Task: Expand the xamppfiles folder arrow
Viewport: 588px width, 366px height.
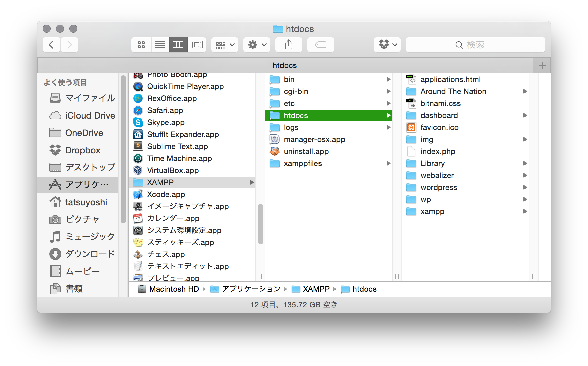Action: [388, 163]
